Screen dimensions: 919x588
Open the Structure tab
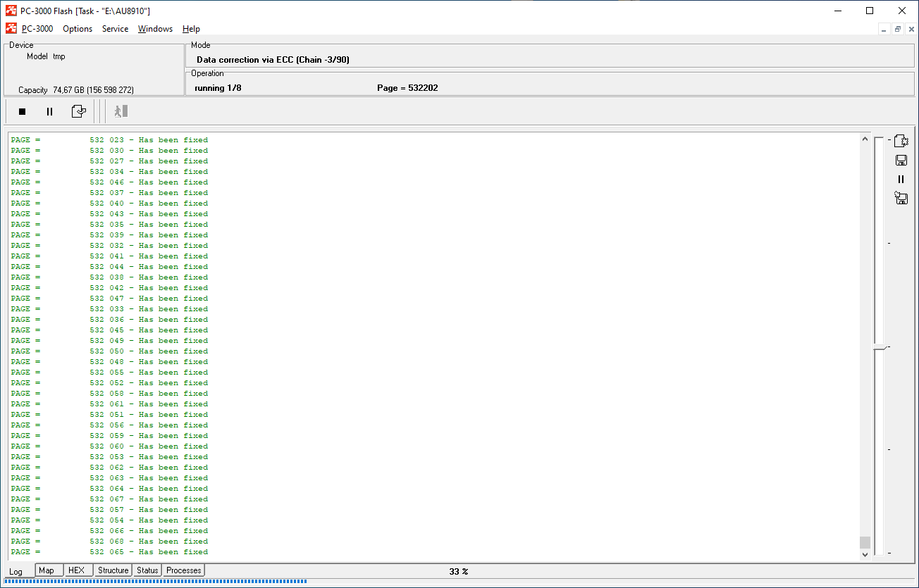(113, 570)
